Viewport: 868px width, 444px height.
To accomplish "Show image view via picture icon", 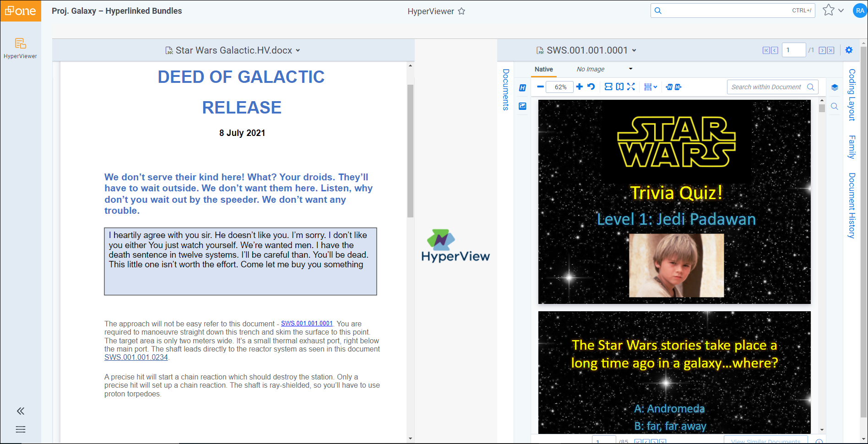I will coord(522,106).
